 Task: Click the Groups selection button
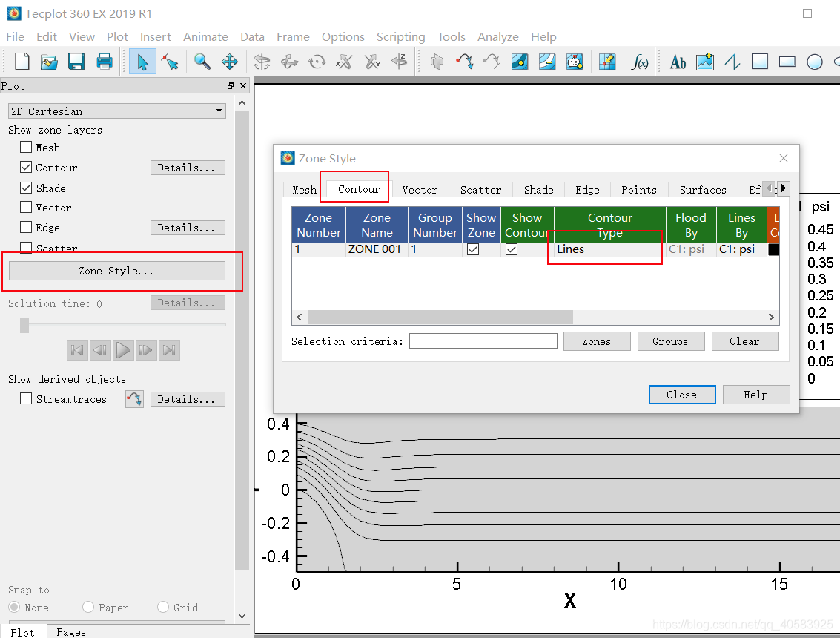click(671, 341)
